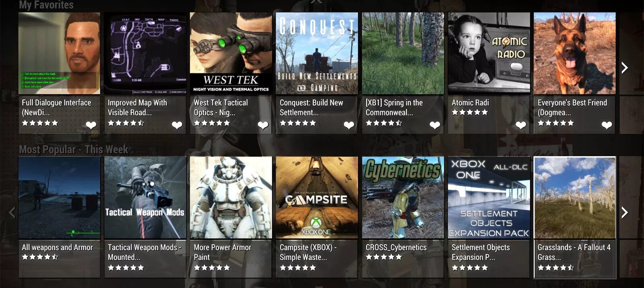Open the West Tek night vision thumbnail
This screenshot has width=644, height=288.
tap(231, 53)
